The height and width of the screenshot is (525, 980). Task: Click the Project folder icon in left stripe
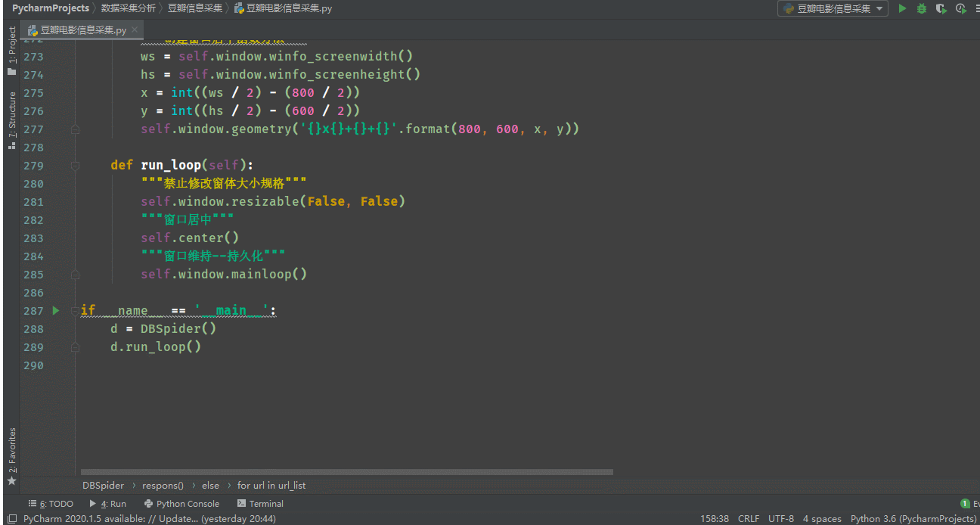pyautogui.click(x=12, y=71)
